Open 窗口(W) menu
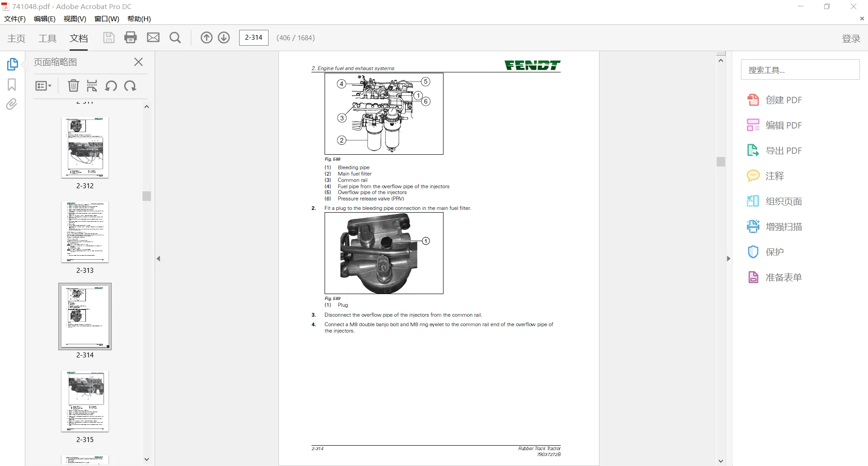Image resolution: width=868 pixels, height=466 pixels. pyautogui.click(x=107, y=19)
